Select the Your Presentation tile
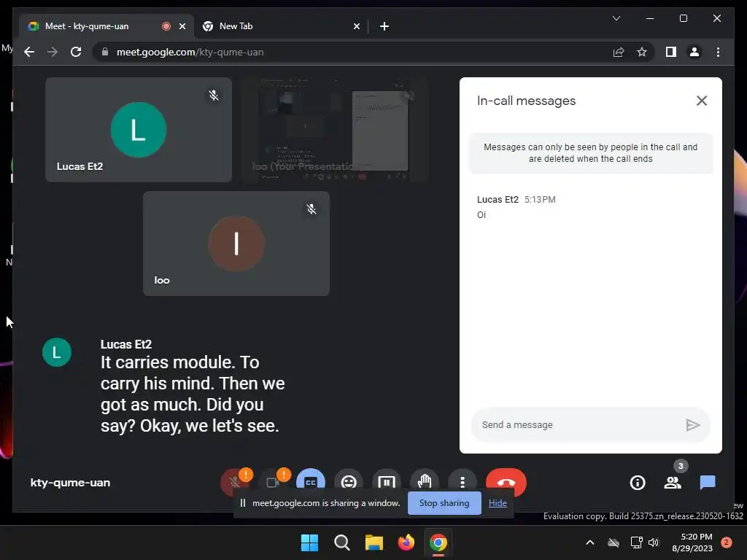Viewport: 747px width, 560px height. (x=334, y=130)
